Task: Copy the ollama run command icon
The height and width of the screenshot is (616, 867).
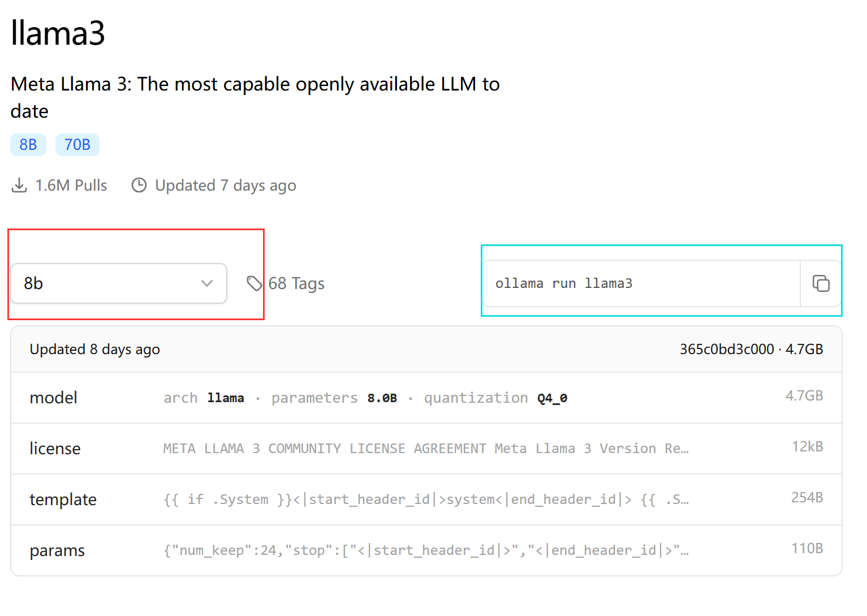Action: (x=821, y=283)
